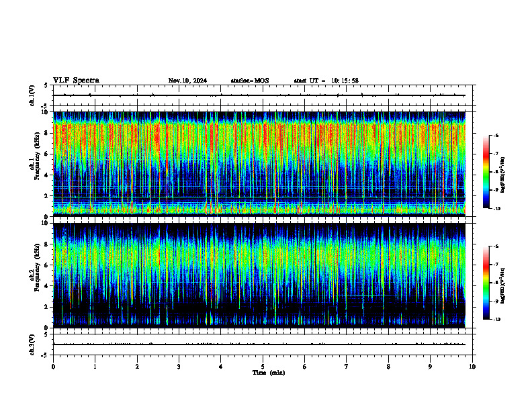Image resolution: width=532 pixels, height=411 pixels.
Task: Click the "ch.3(V)" waveform axis label
Action: tap(32, 345)
